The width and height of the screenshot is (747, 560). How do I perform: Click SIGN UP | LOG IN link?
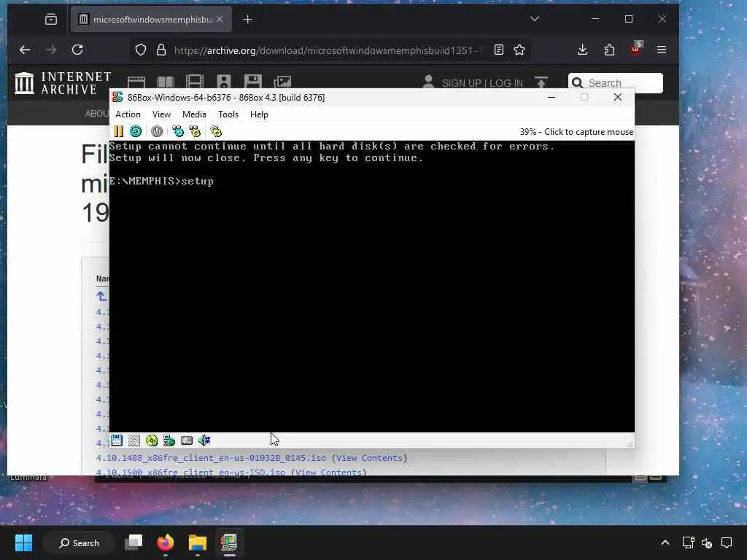[x=482, y=83]
